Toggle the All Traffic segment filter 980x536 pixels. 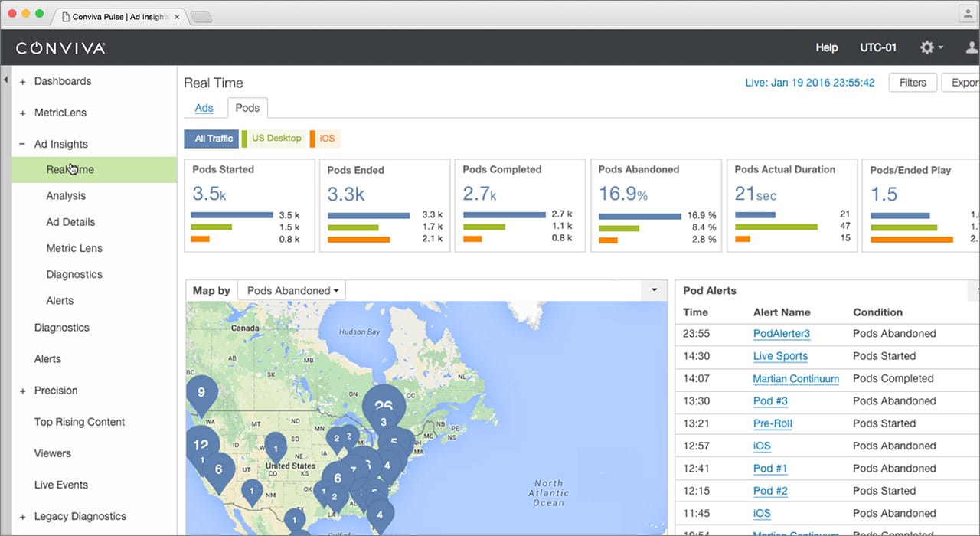click(211, 139)
